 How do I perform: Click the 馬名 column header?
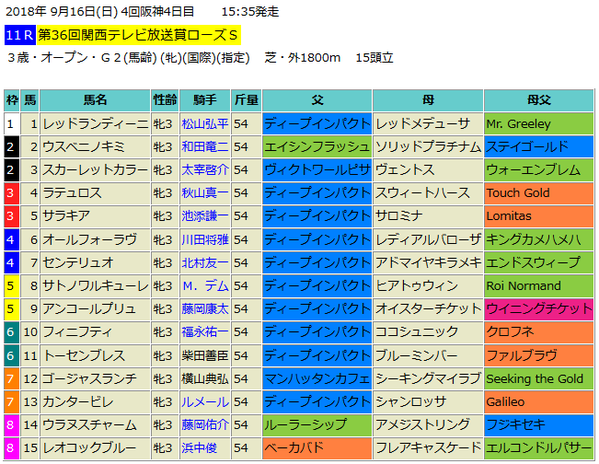[x=95, y=100]
